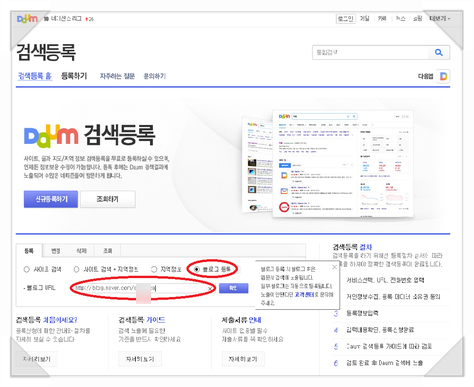Open the 뉴스 link in top bar

[x=400, y=19]
